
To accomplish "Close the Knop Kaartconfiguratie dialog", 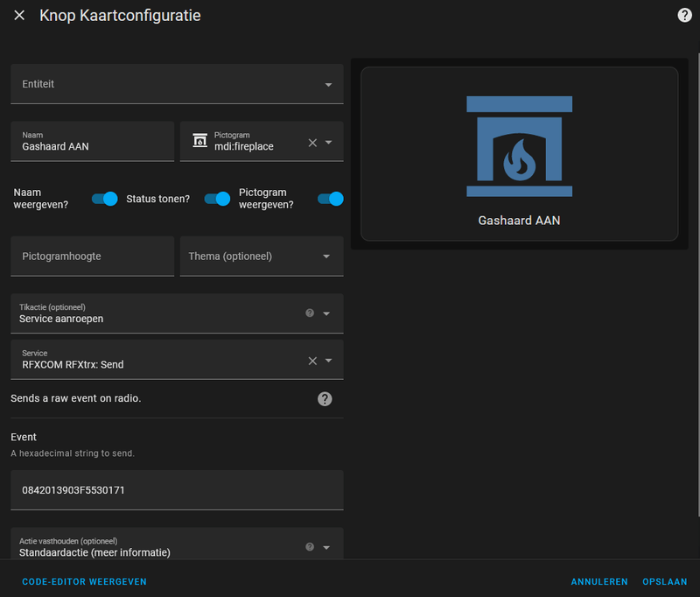I will coord(19,16).
